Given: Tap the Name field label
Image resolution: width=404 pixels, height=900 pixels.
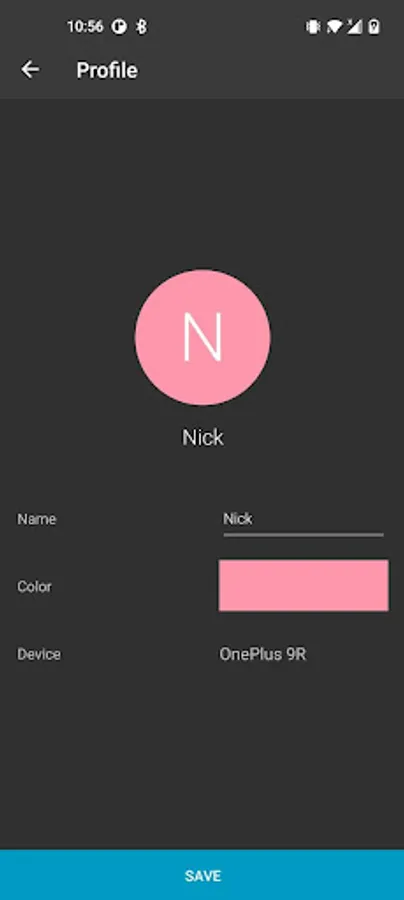Looking at the screenshot, I should 37,519.
